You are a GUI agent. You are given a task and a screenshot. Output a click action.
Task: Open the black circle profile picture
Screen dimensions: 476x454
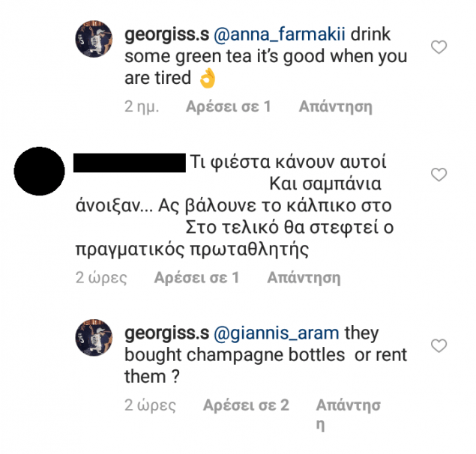(x=40, y=173)
